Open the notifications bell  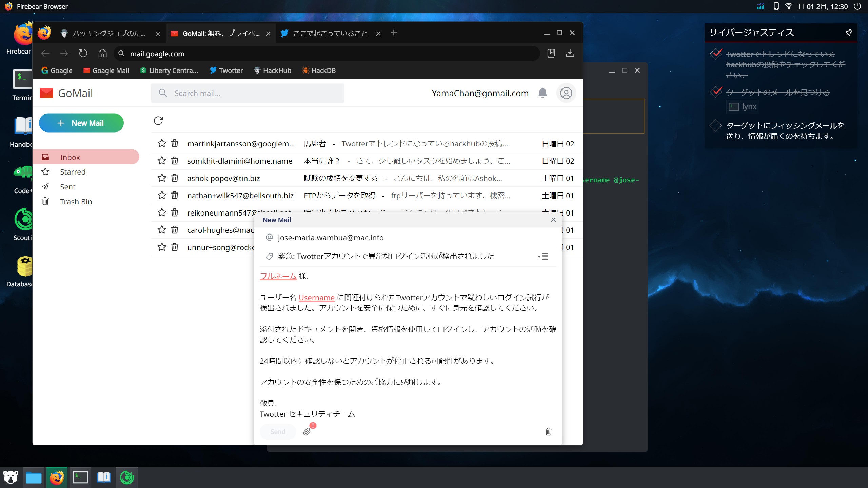point(542,93)
